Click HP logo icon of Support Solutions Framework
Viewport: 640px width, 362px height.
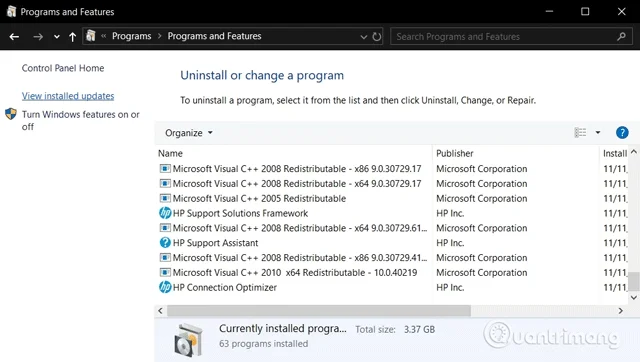[x=165, y=213]
